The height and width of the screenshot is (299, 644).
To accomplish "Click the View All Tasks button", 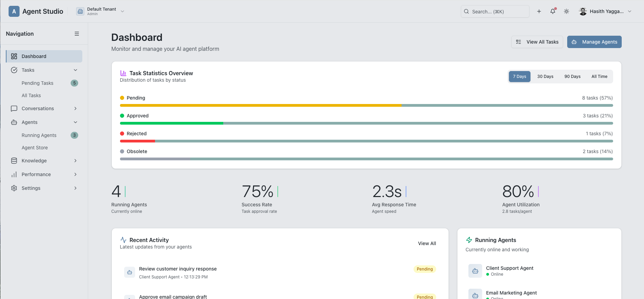I will [x=537, y=42].
